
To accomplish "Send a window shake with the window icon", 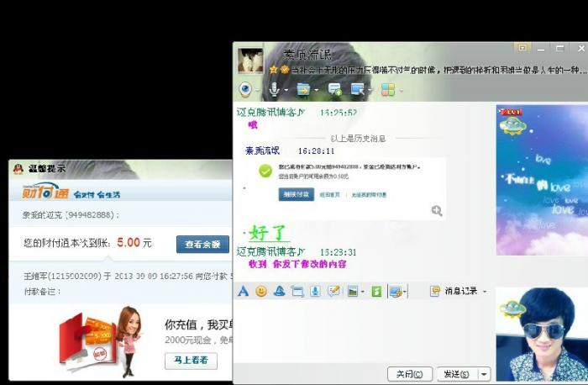I will click(297, 291).
